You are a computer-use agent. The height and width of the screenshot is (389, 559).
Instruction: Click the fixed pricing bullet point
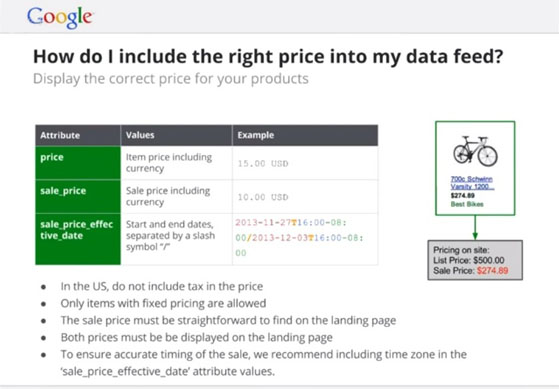click(163, 303)
